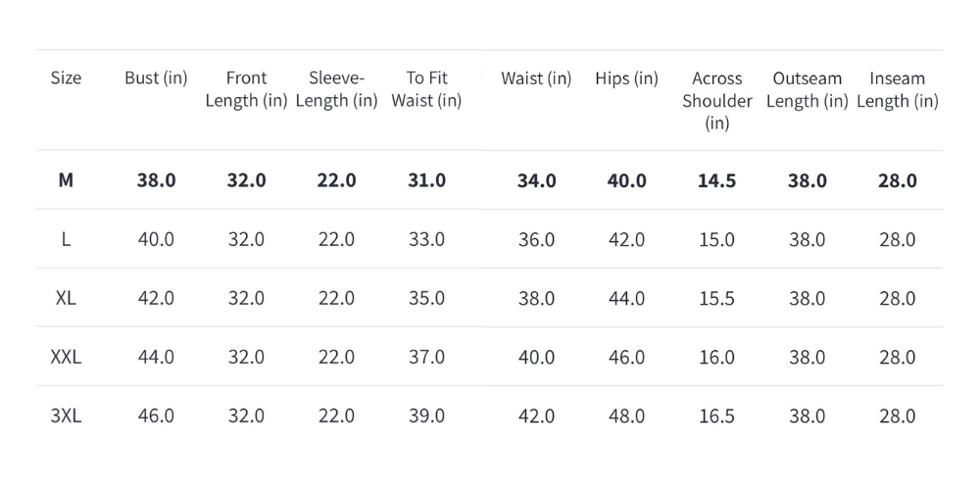The height and width of the screenshot is (490, 980).
Task: Select the Sleeve-Length (in) column header
Action: click(x=336, y=89)
